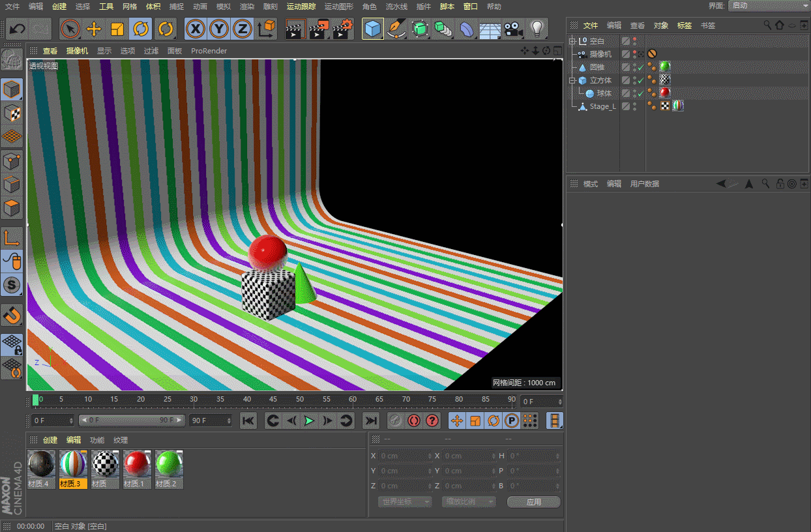Select the Scale tool in the top toolbar
The width and height of the screenshot is (811, 532).
tap(117, 29)
